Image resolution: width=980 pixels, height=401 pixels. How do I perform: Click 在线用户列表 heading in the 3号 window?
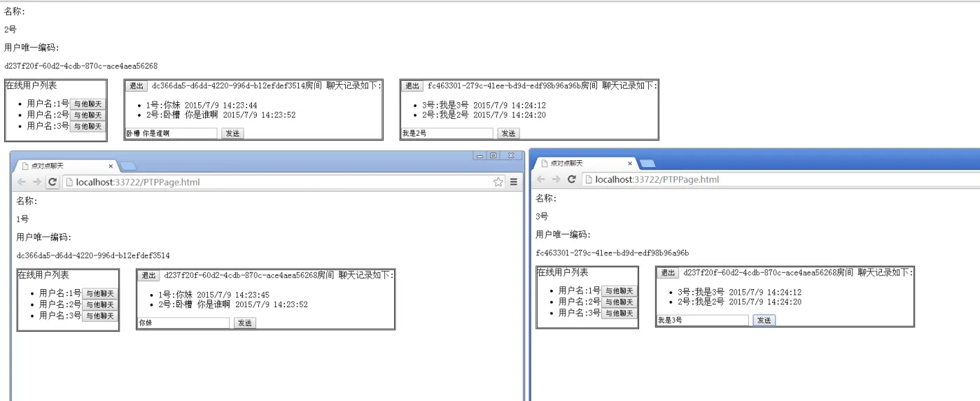pos(563,273)
